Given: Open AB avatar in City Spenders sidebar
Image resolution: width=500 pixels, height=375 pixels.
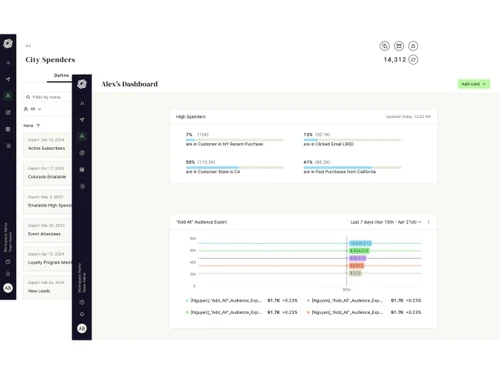Looking at the screenshot, I should pos(8,288).
